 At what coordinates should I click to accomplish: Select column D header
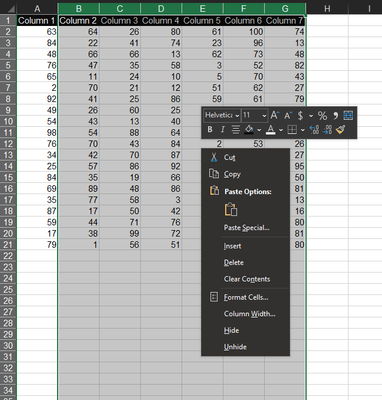pos(161,9)
